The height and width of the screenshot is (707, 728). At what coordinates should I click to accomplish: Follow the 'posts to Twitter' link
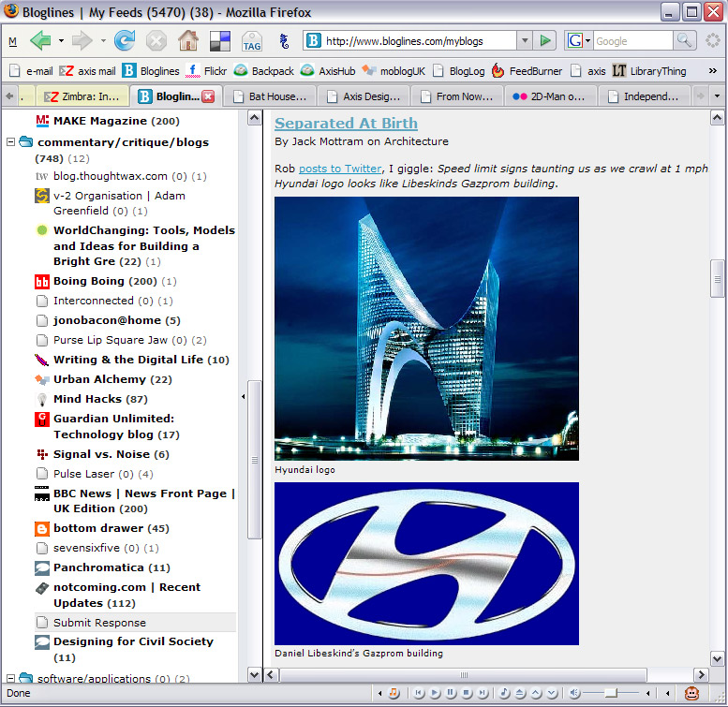340,169
